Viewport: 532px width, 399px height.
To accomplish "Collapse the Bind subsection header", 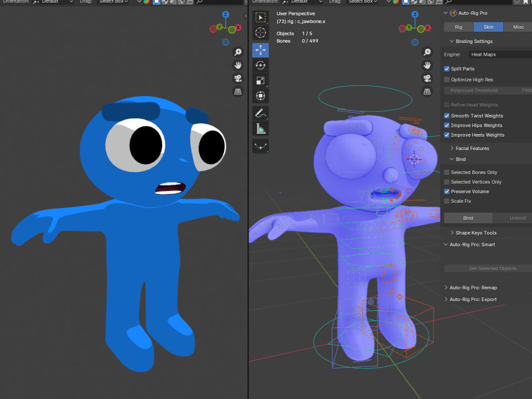I will 452,159.
